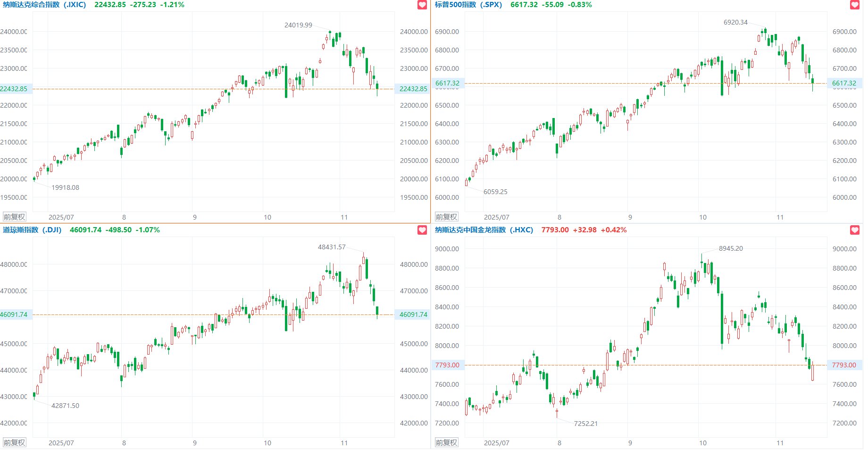Toggle the favorite heart for Nasdaq Composite (.IXIC)
Viewport: 868px width, 450px height.
422,5
